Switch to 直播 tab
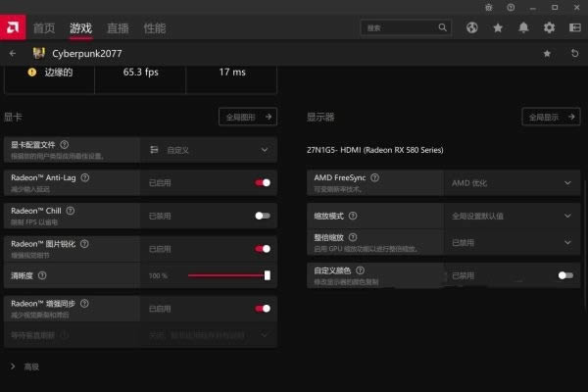This screenshot has width=588, height=392. (x=118, y=28)
